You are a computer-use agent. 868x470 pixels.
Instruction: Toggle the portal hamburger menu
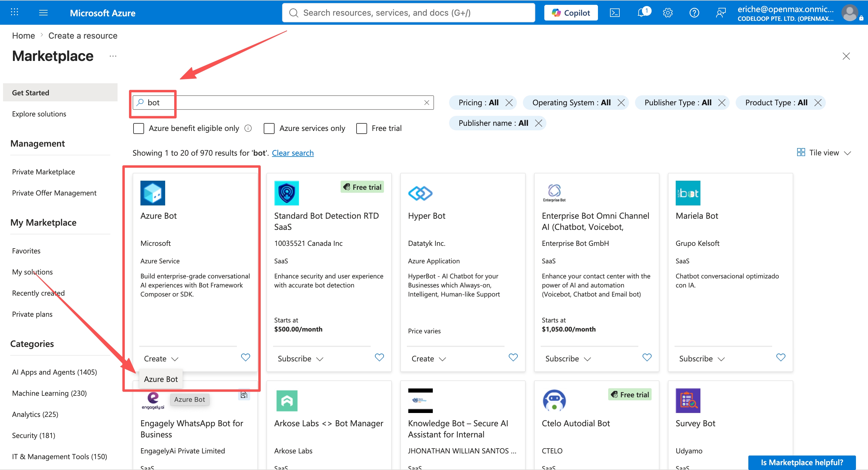pos(43,13)
